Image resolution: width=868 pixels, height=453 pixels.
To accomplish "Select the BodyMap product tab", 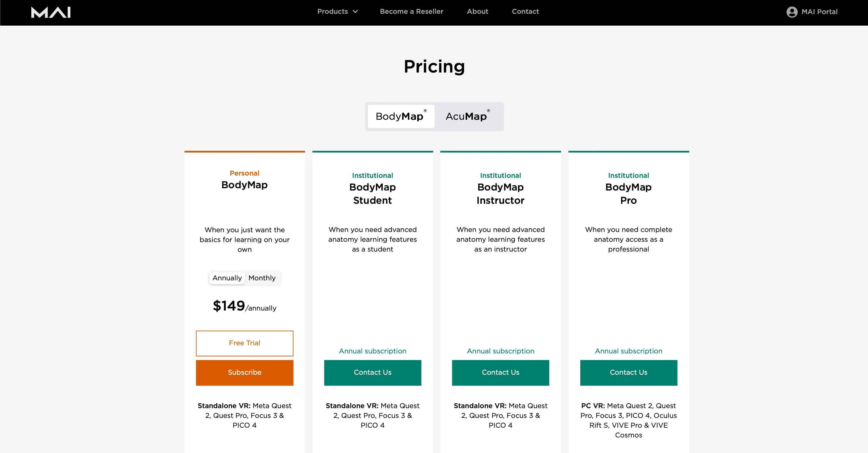I will coord(401,116).
